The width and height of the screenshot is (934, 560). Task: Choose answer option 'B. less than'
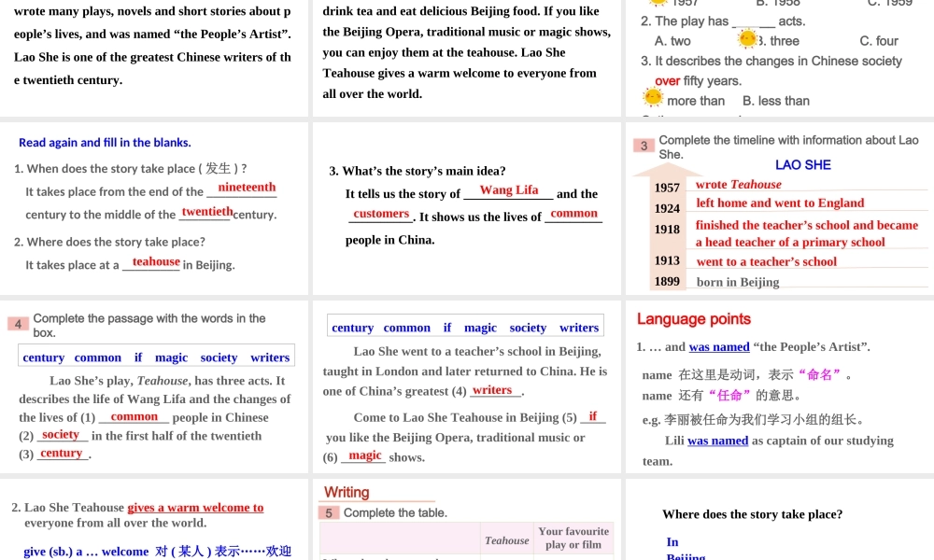(775, 101)
